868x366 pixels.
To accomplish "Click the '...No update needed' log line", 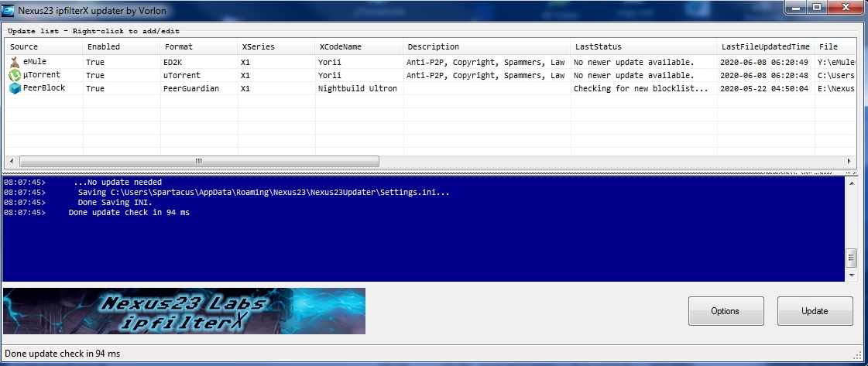I will click(x=118, y=182).
